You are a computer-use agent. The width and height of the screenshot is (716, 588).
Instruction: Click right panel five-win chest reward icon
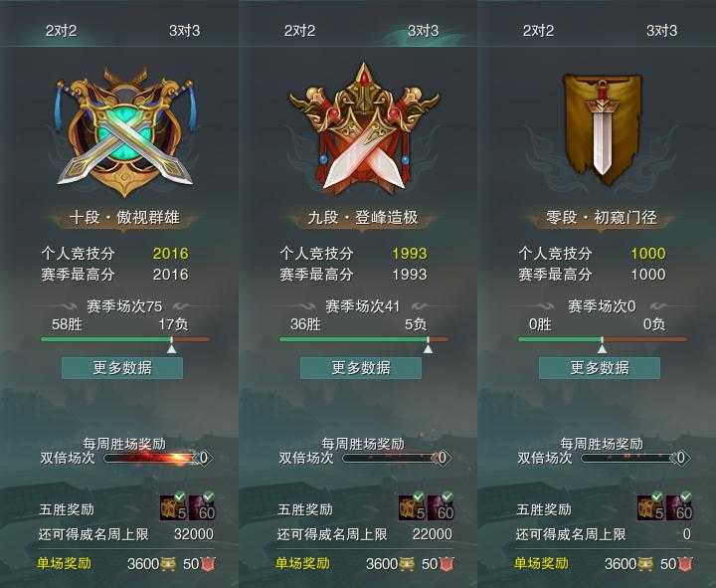[650, 507]
